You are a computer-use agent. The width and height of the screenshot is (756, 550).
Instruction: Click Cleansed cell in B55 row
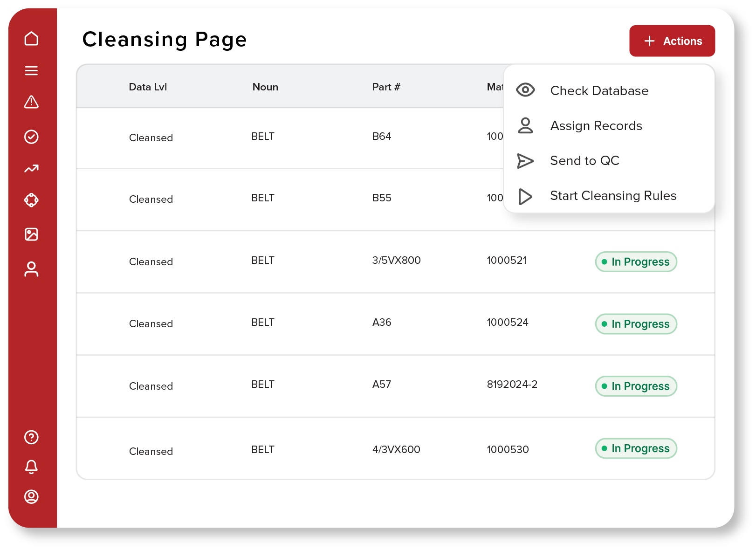(x=151, y=199)
